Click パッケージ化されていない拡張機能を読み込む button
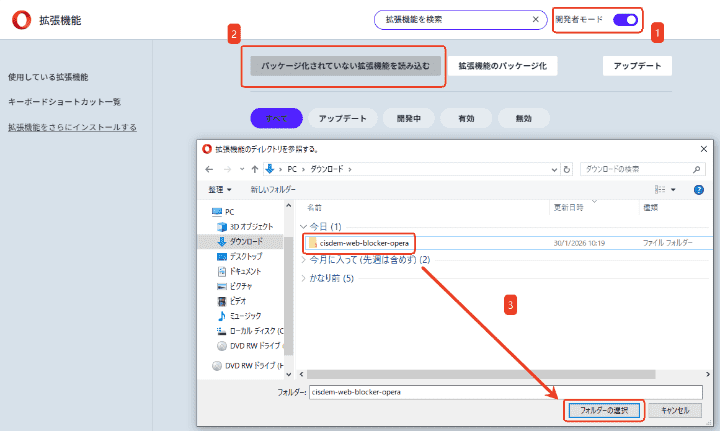This screenshot has width=720, height=431. click(x=345, y=65)
